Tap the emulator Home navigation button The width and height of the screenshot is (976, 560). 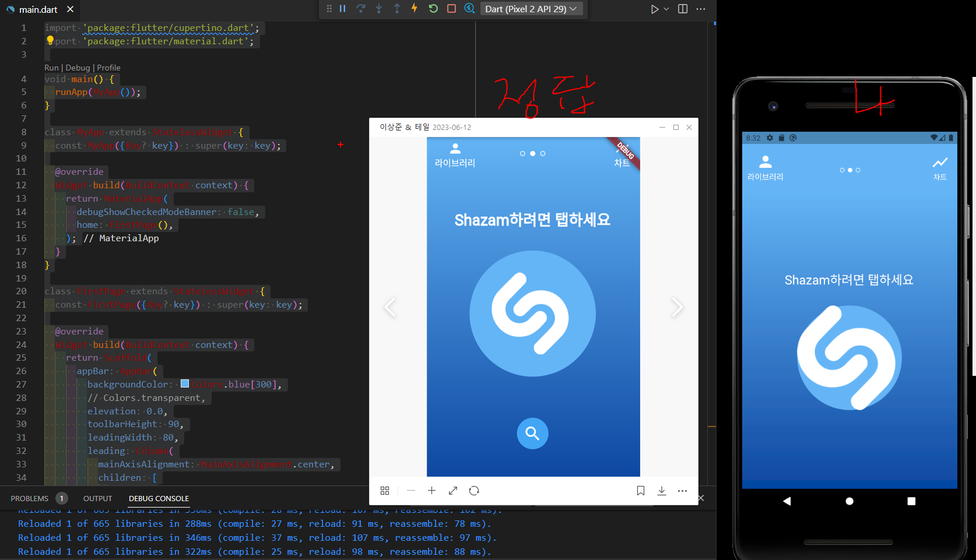click(849, 501)
